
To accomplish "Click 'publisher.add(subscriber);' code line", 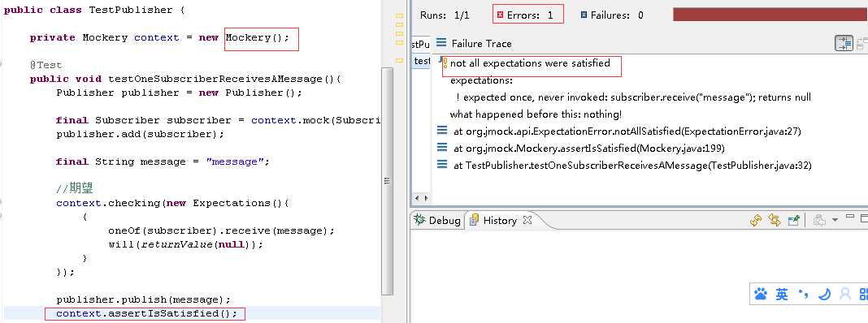I will (x=140, y=134).
